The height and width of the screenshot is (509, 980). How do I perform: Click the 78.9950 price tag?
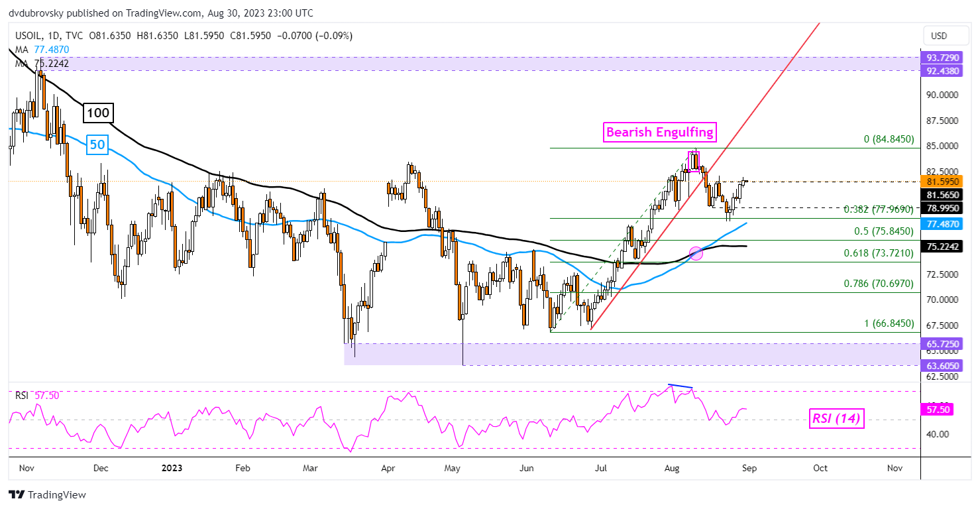click(x=941, y=208)
